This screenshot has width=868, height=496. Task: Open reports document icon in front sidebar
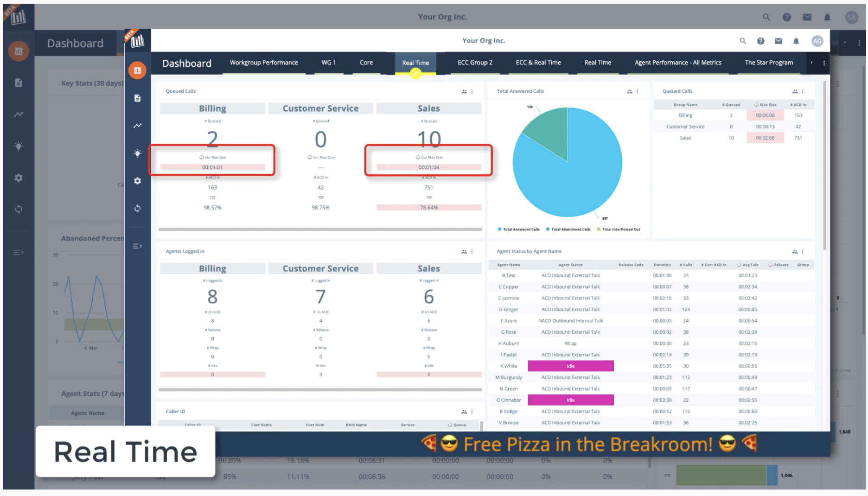click(137, 98)
